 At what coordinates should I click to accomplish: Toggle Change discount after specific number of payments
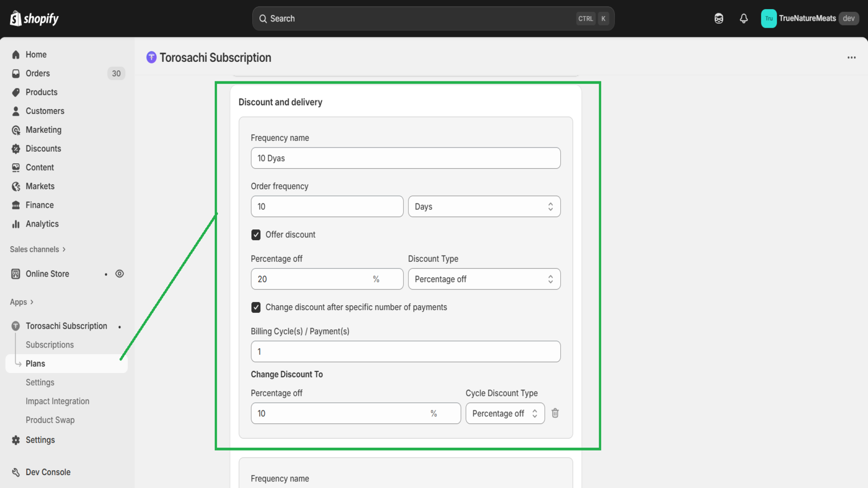[256, 307]
